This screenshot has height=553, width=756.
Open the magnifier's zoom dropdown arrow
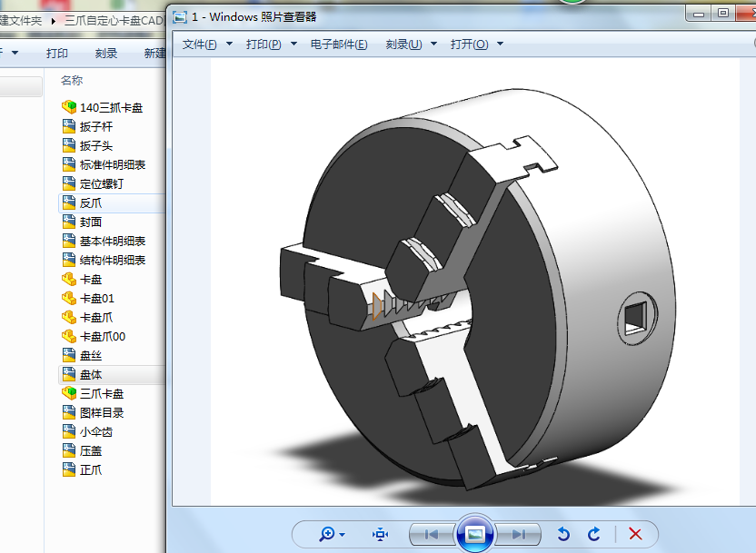click(x=341, y=535)
